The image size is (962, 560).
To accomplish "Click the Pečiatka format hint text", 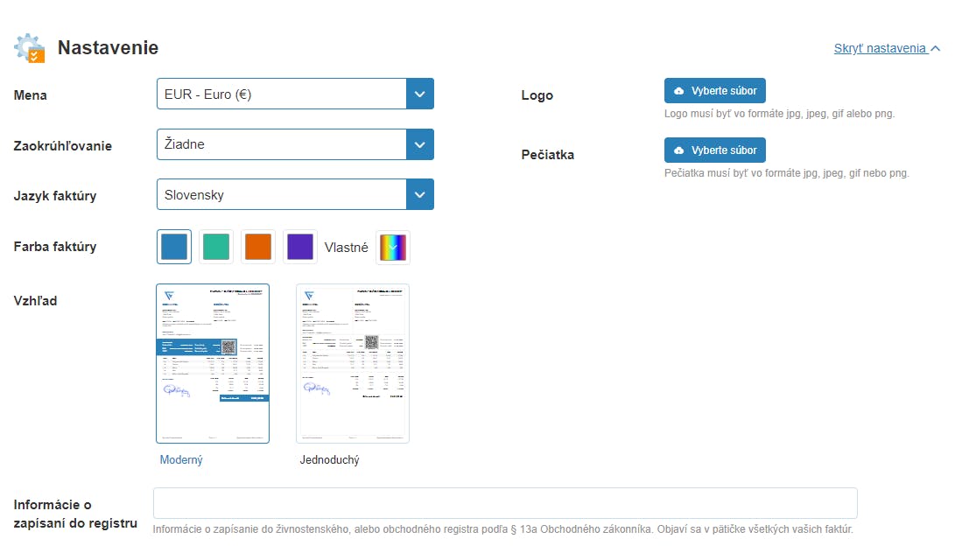I will coord(787,173).
